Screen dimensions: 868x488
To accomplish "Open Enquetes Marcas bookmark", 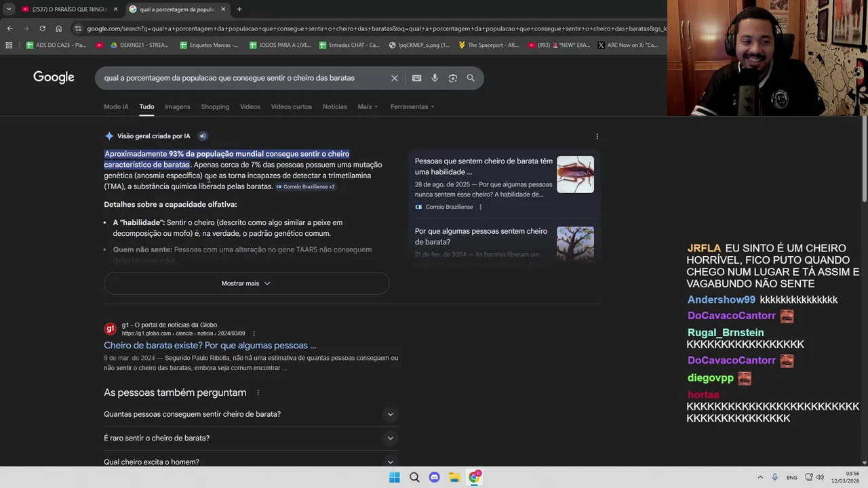I will [x=209, y=45].
